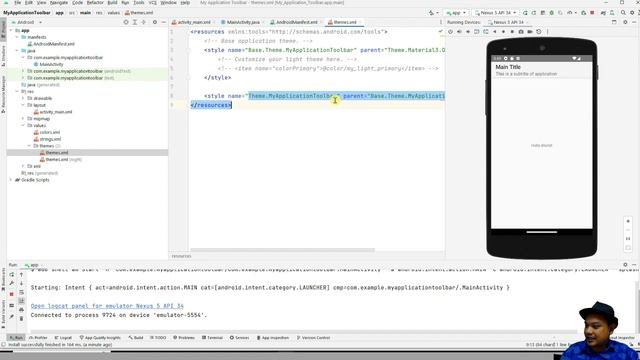Select MainActivity in project tree
640x360 pixels.
coord(48,64)
